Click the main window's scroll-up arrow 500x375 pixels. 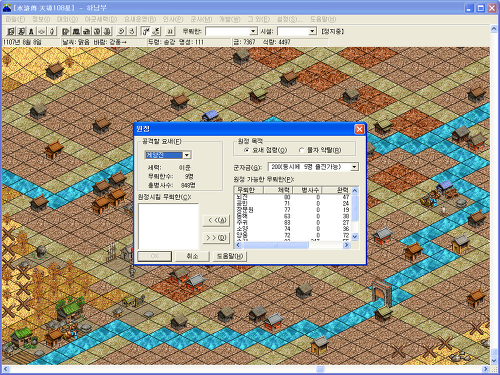(494, 29)
